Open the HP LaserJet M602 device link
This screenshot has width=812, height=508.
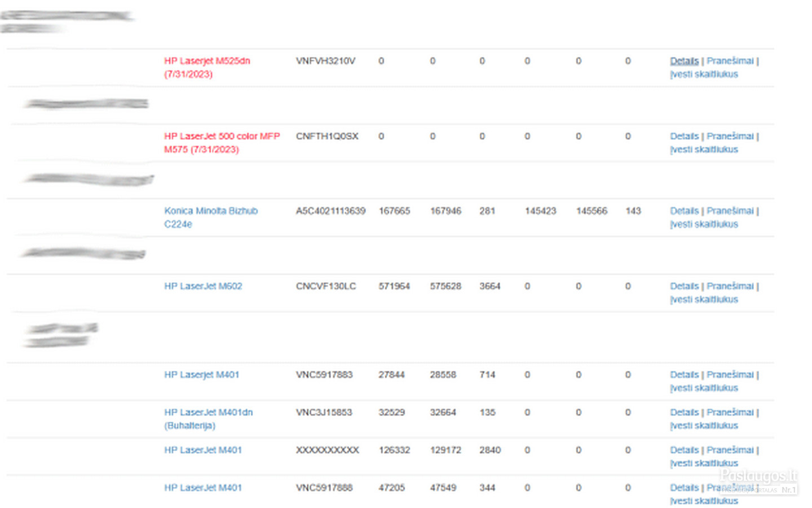tap(203, 286)
